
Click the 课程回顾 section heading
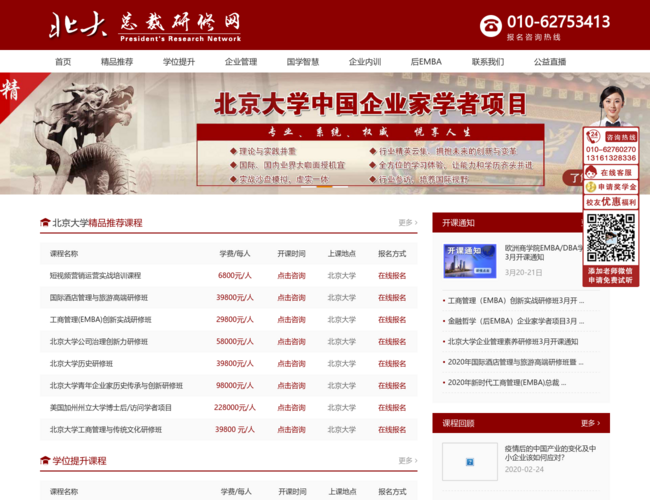458,423
